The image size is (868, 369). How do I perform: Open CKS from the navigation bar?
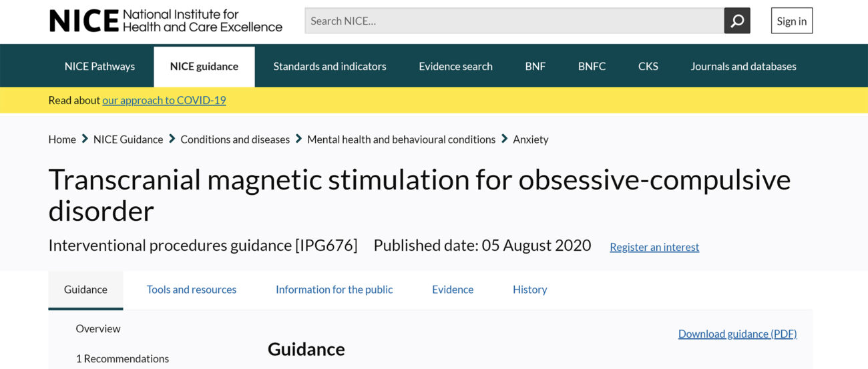[648, 67]
